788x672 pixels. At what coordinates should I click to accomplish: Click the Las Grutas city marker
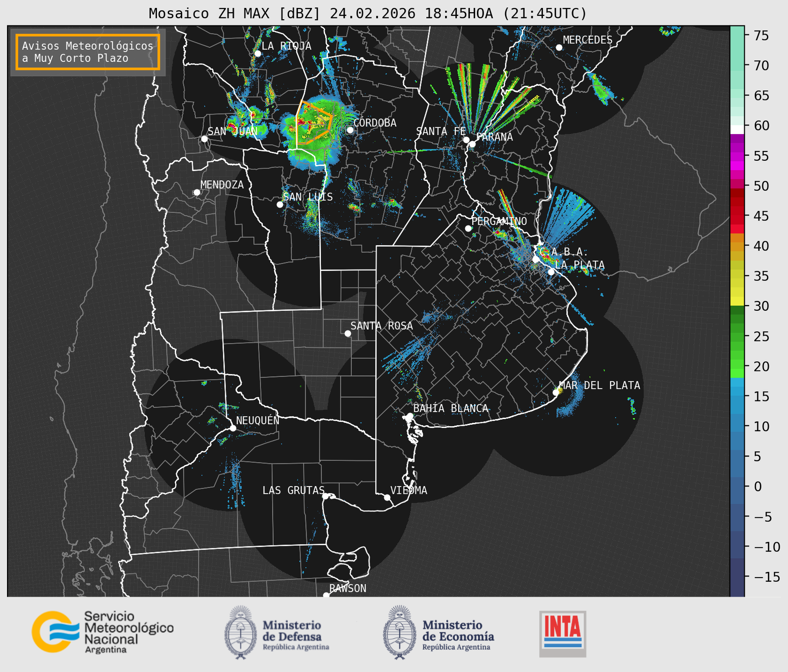click(326, 496)
